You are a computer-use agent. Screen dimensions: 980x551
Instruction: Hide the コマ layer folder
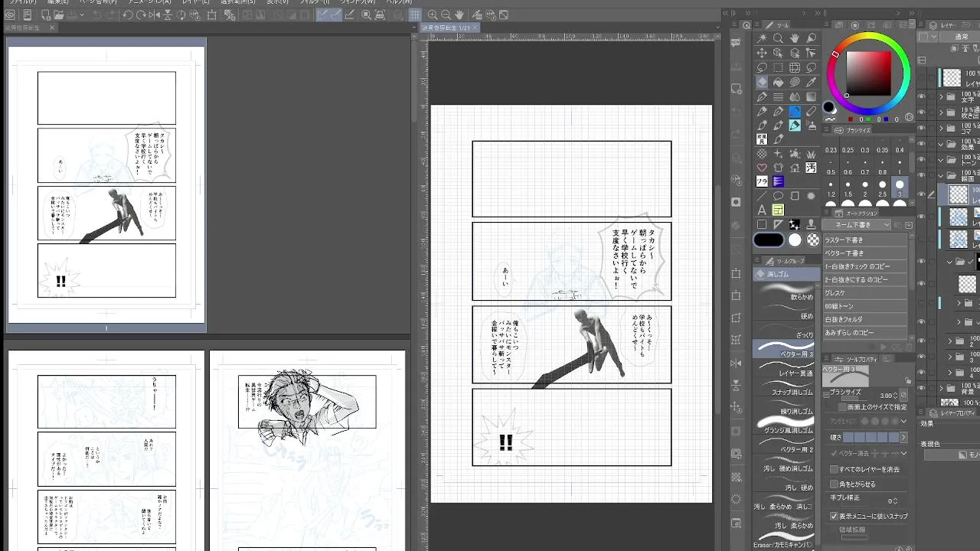click(x=921, y=129)
